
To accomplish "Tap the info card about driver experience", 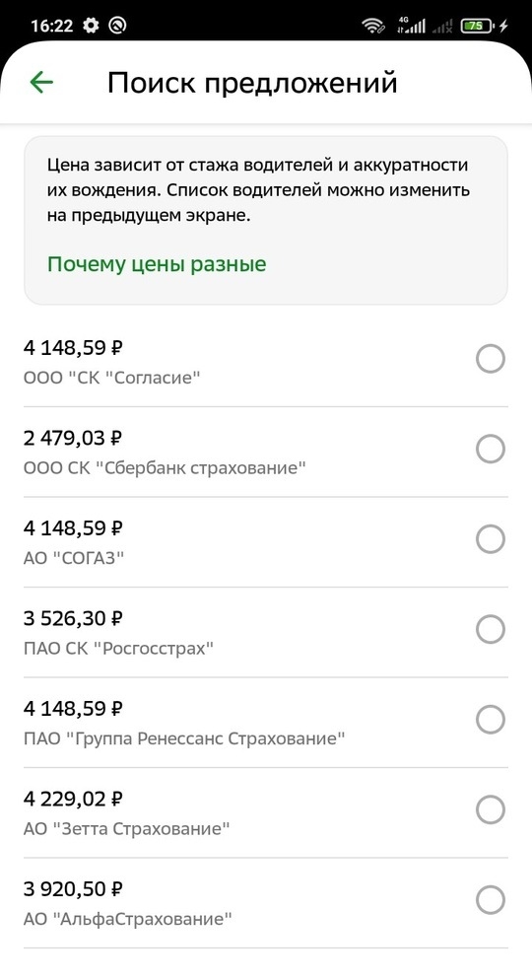I will (265, 220).
